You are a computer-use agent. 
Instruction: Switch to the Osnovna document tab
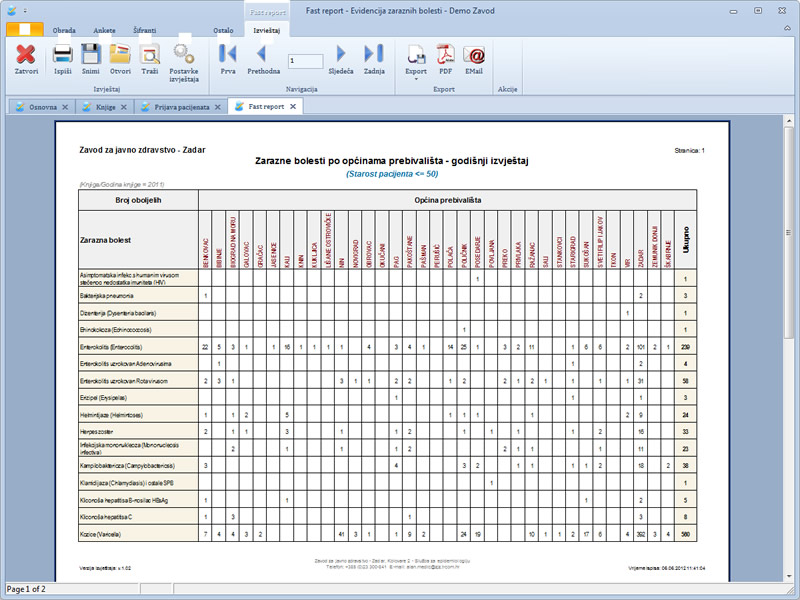click(x=43, y=107)
